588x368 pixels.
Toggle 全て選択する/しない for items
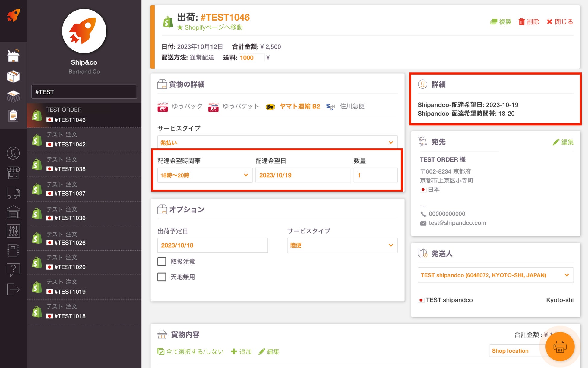(191, 351)
